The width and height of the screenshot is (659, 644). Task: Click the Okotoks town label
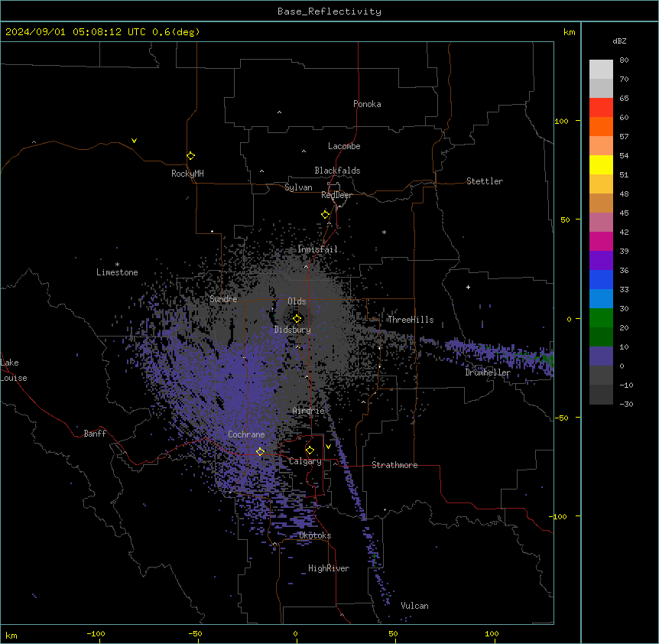click(315, 535)
